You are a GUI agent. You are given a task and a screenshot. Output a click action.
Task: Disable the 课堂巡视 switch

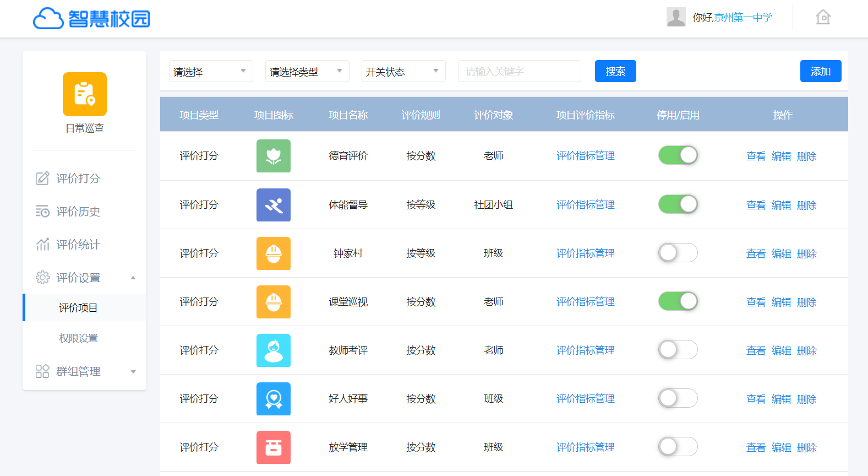678,301
